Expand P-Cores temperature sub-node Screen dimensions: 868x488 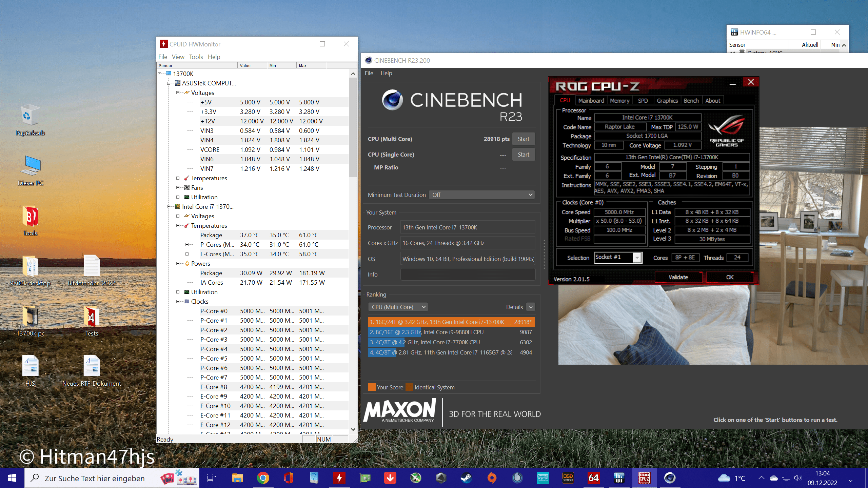[x=187, y=244]
